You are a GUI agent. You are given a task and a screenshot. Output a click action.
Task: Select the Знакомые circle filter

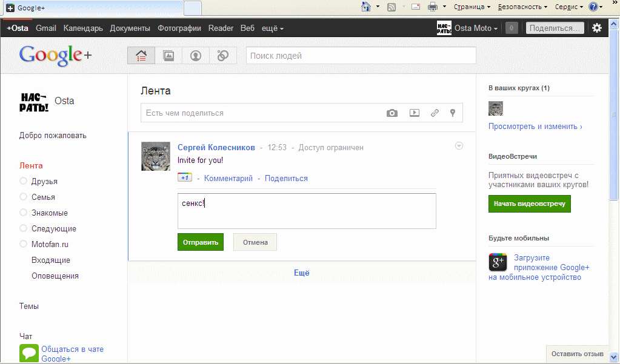point(23,213)
